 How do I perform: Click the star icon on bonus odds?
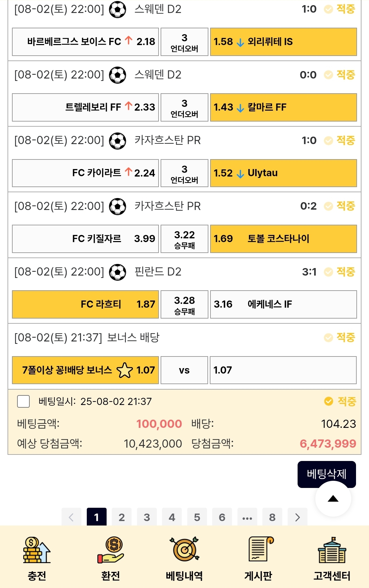(x=124, y=370)
